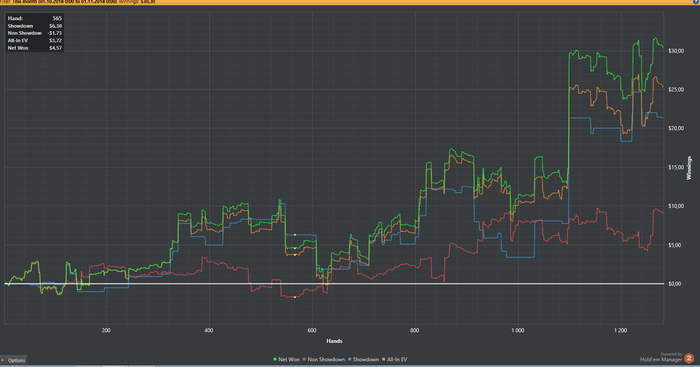Click the $25,00 axis label

[x=676, y=90]
